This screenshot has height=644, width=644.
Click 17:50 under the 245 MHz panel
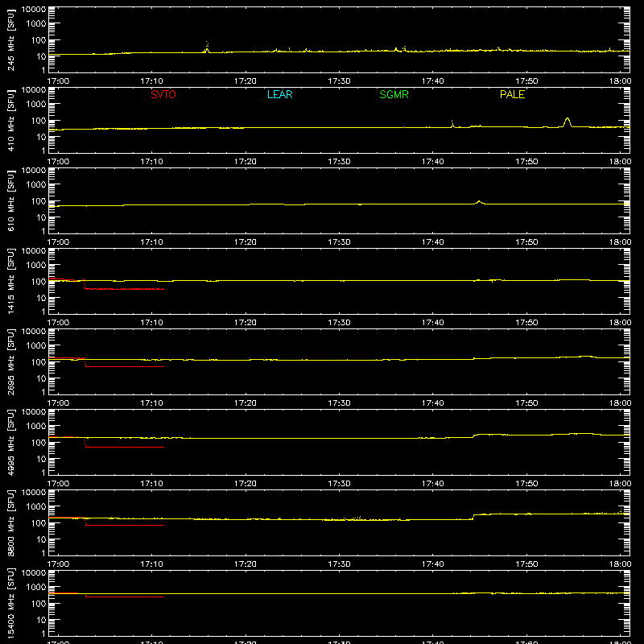(x=526, y=81)
